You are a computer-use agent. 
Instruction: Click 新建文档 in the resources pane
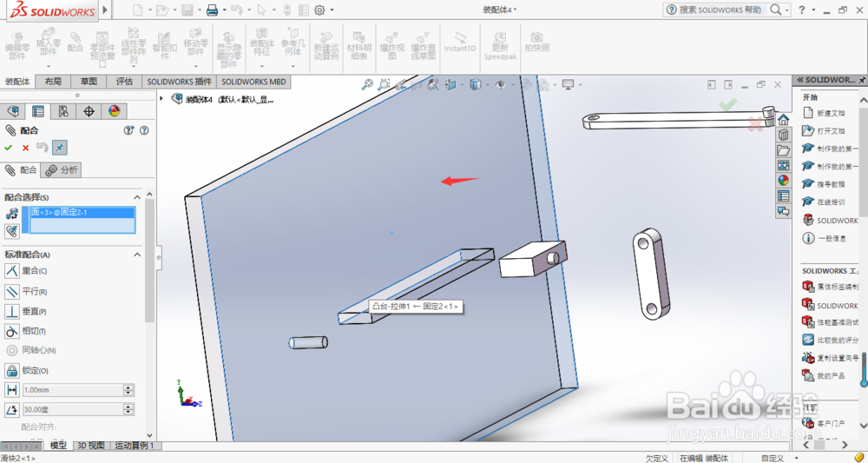click(x=831, y=113)
